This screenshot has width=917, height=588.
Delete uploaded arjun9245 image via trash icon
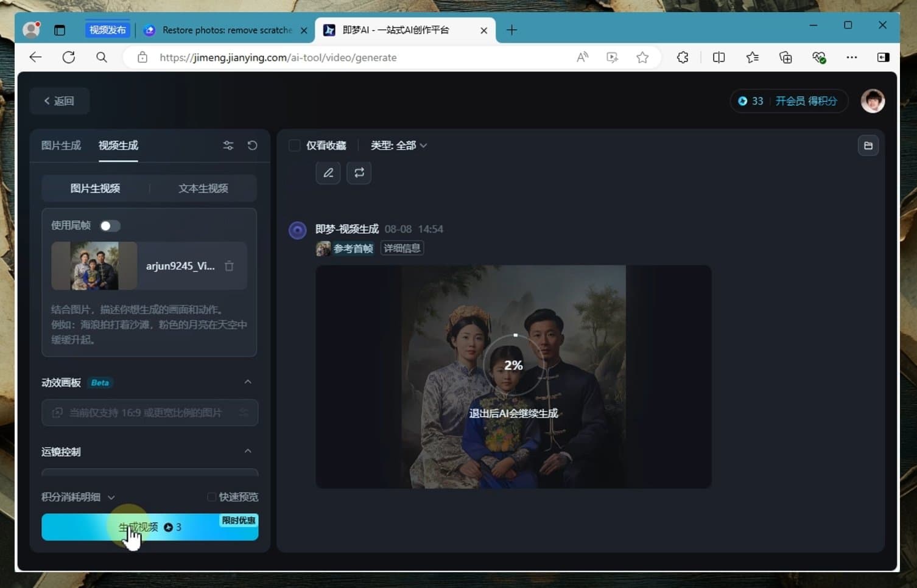click(229, 265)
